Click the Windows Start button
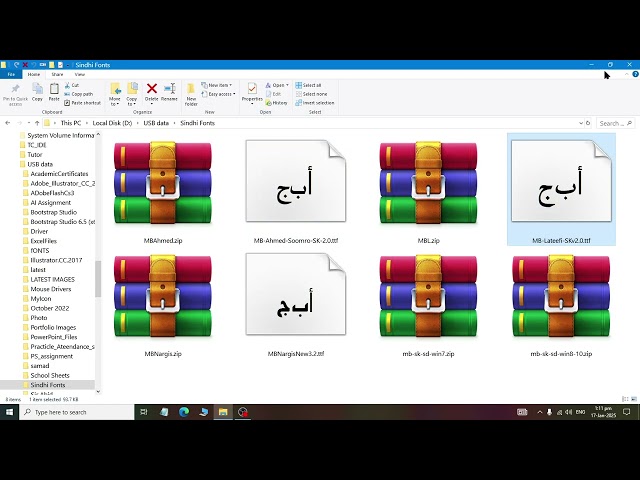 pyautogui.click(x=9, y=412)
